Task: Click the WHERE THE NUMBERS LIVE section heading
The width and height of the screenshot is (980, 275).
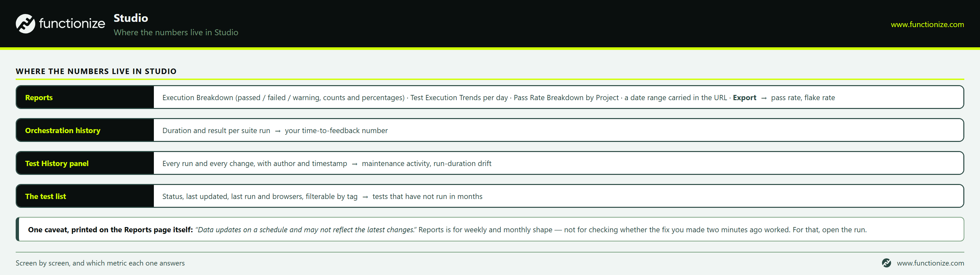Action: coord(96,71)
